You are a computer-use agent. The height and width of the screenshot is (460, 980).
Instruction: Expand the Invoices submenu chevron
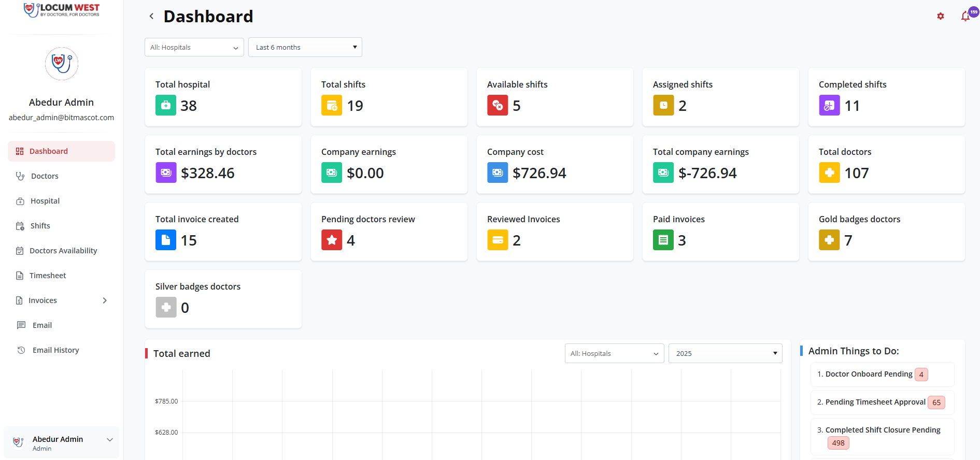pos(105,300)
